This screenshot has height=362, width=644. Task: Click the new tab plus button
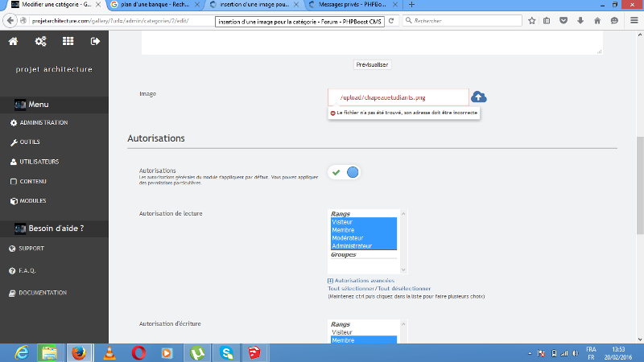click(412, 5)
